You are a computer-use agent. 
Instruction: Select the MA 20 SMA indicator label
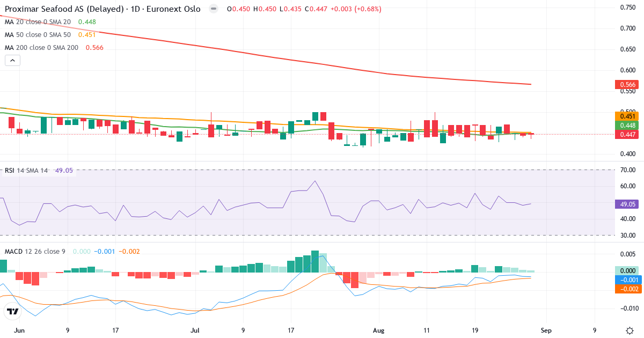click(x=38, y=22)
